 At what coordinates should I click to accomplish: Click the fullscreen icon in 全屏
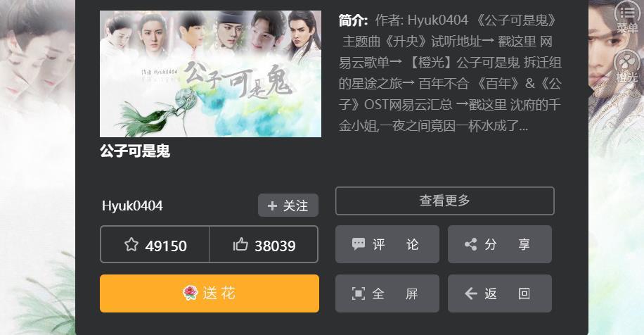click(358, 293)
